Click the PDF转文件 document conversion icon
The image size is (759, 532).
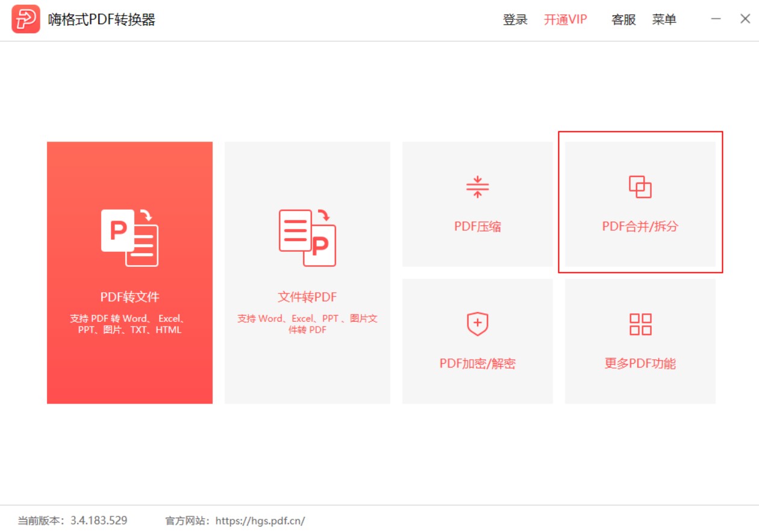coord(130,238)
